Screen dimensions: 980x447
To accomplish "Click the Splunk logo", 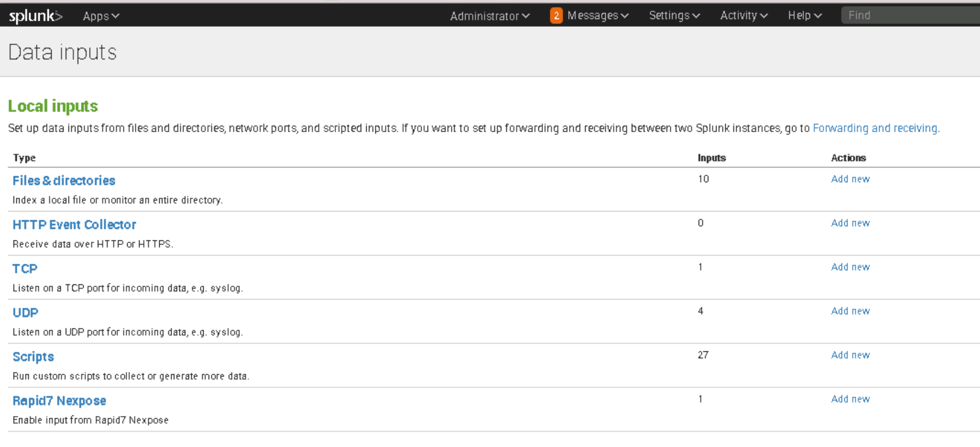I will pos(35,16).
